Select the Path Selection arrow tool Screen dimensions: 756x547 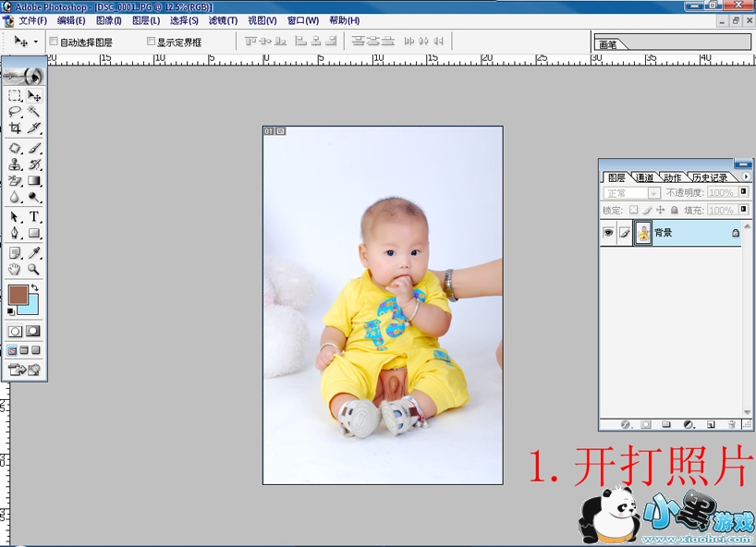pyautogui.click(x=15, y=217)
